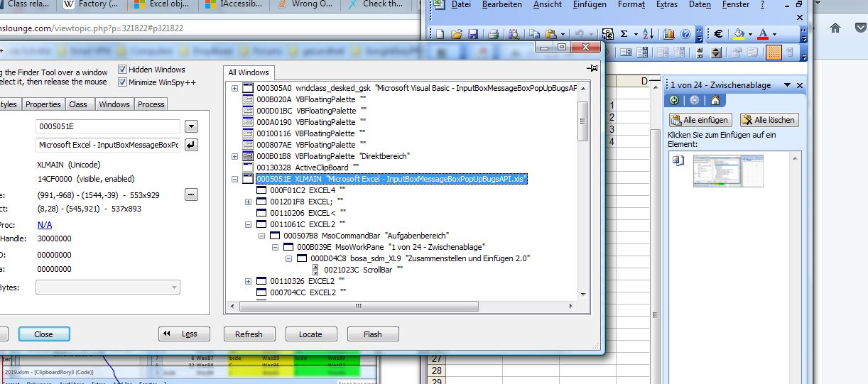Click the Forward arrow in the Zwischenablage pane
The width and height of the screenshot is (868, 384).
click(694, 101)
